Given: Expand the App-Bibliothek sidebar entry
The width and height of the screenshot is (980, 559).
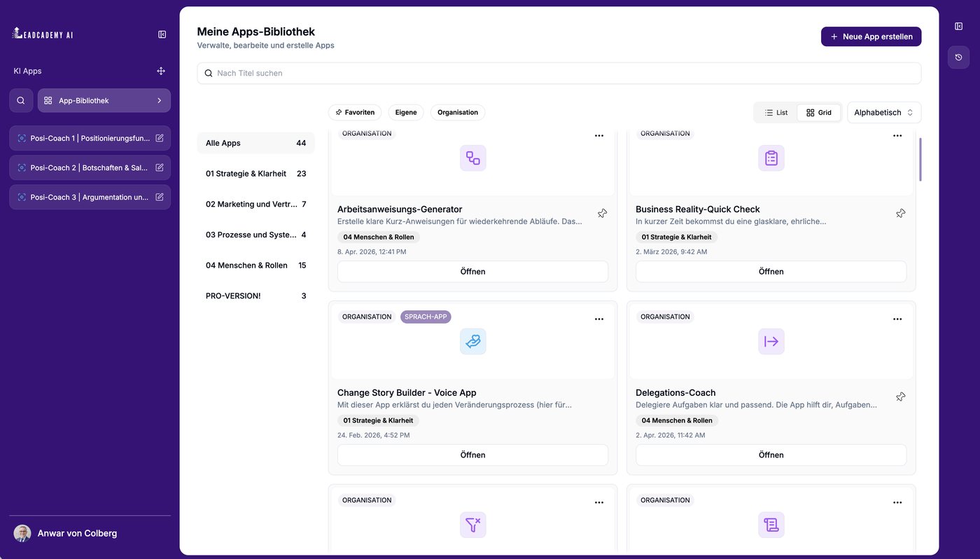Looking at the screenshot, I should click(104, 100).
